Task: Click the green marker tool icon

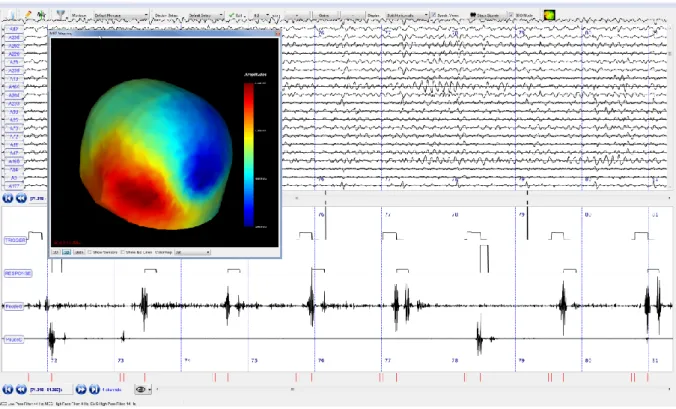Action: point(41,15)
